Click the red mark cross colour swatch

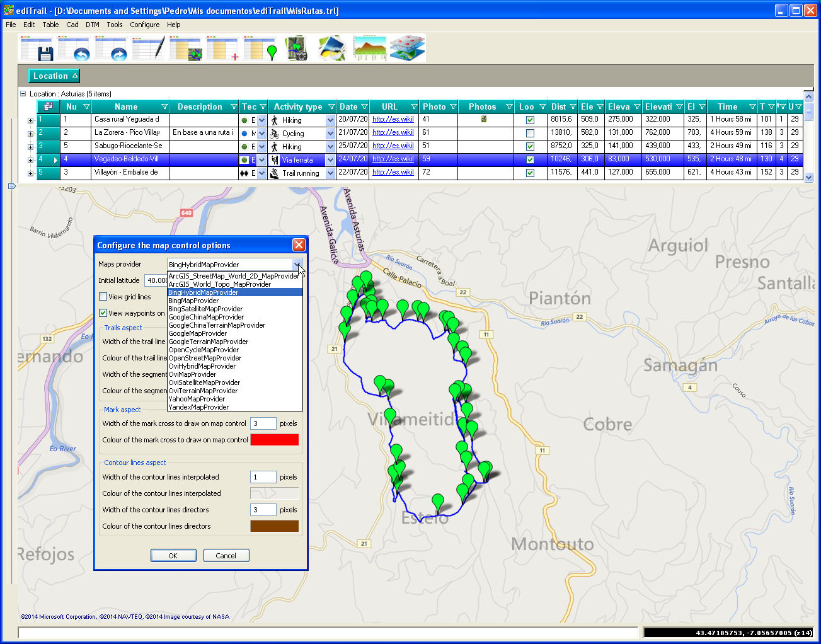pos(275,440)
